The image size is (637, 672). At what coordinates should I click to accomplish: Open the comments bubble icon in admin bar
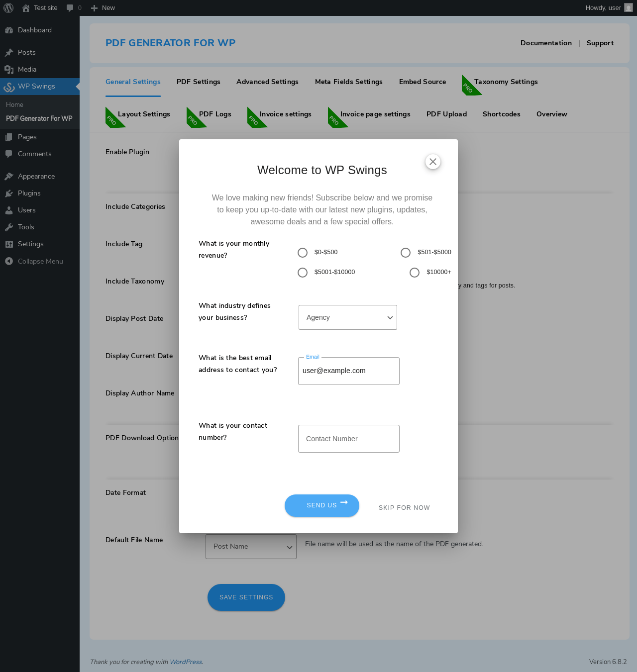pos(70,8)
